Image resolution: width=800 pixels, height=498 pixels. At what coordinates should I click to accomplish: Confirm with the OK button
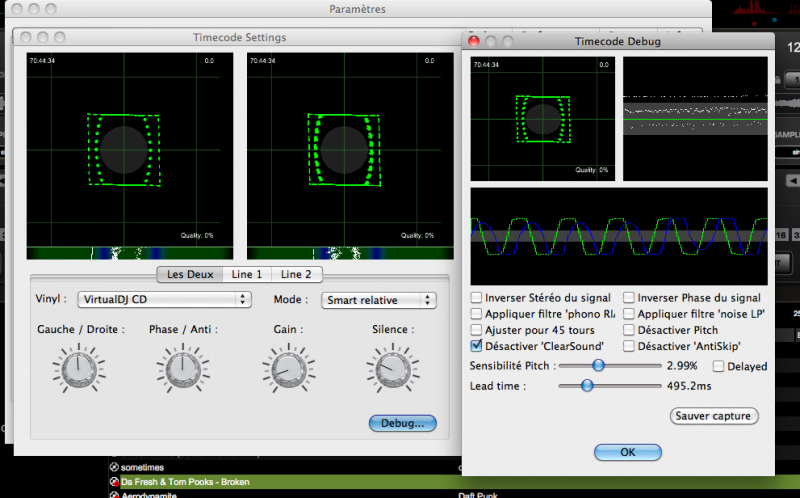pos(628,452)
